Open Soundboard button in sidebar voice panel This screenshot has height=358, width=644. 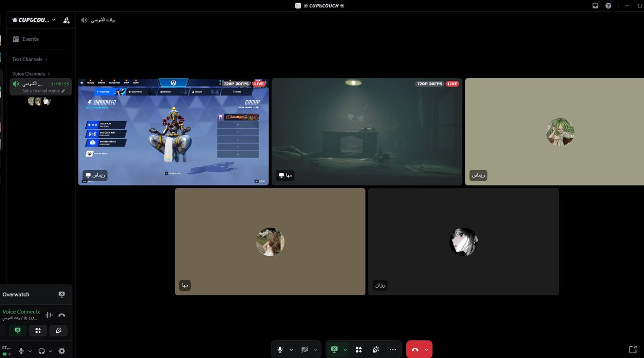[58, 331]
